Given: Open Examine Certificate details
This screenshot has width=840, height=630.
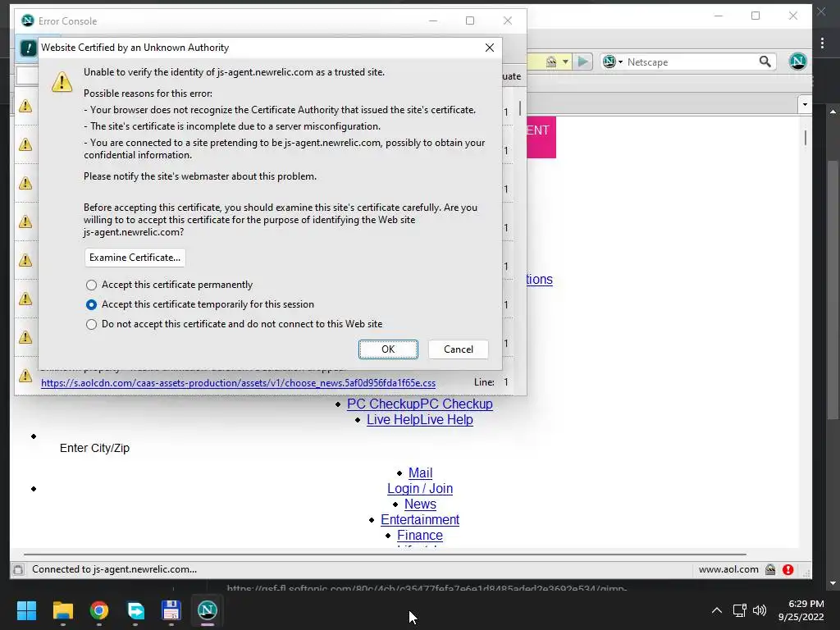Looking at the screenshot, I should (135, 258).
